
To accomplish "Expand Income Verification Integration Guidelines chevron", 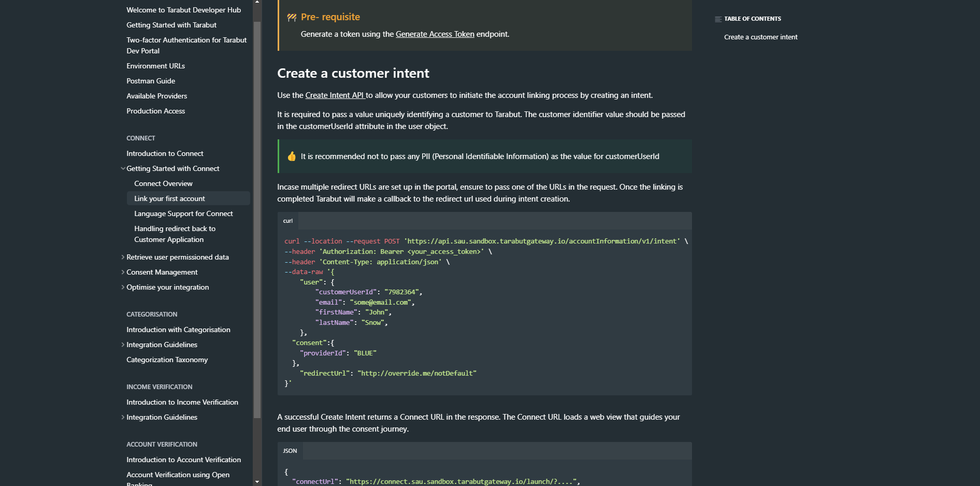I will click(x=123, y=417).
